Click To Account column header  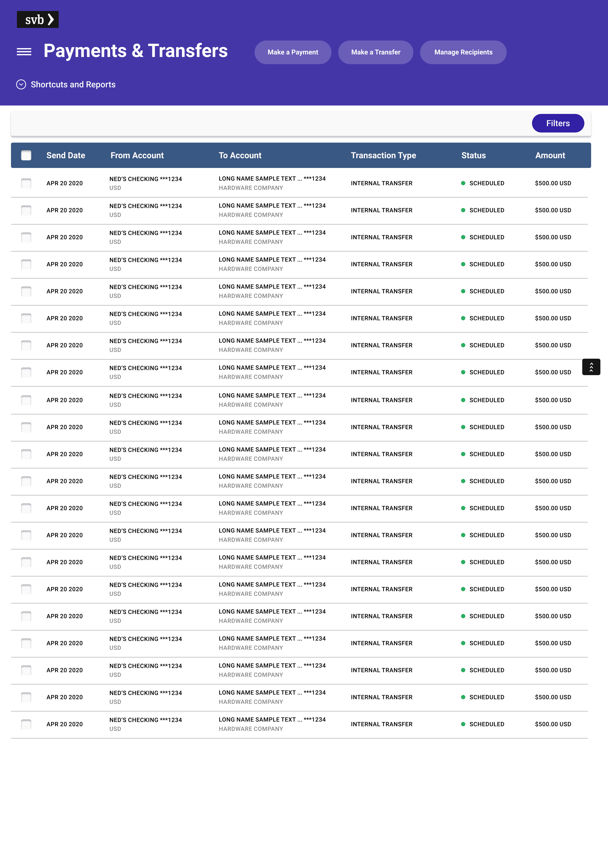pyautogui.click(x=240, y=155)
